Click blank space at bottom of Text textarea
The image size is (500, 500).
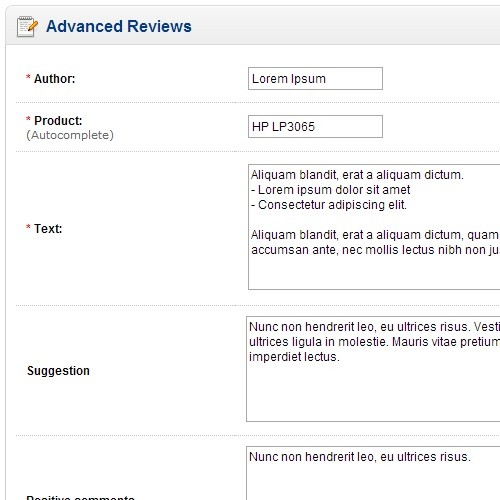pos(373,273)
